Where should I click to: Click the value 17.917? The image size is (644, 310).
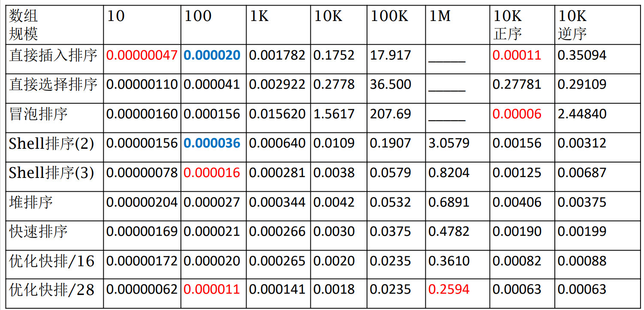coord(391,55)
